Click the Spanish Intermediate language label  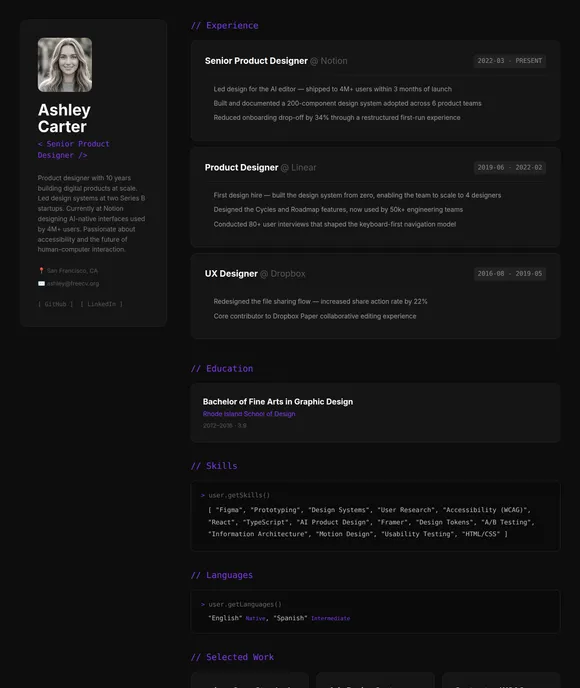pos(311,618)
